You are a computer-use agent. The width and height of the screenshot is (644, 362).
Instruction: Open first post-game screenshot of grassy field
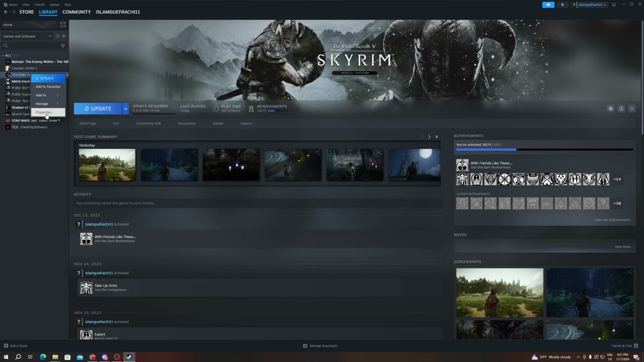[x=107, y=165]
